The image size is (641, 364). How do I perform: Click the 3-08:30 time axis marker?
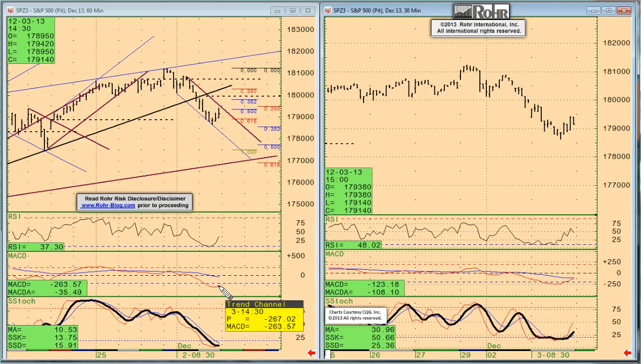553,355
